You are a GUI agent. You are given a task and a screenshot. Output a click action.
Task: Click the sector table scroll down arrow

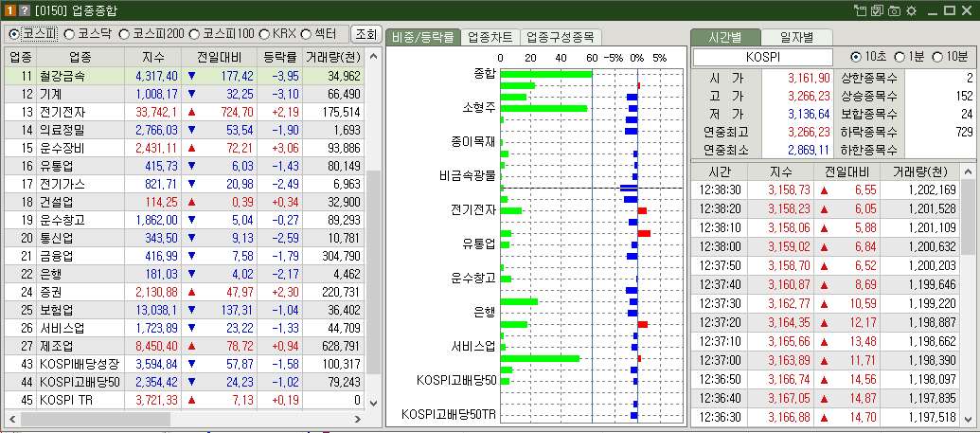374,403
